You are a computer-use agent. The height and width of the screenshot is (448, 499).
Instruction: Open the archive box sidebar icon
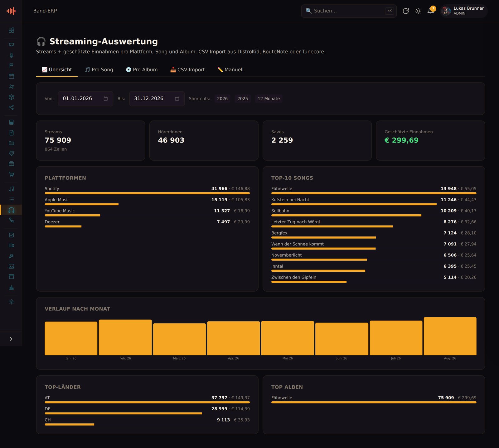tap(11, 277)
